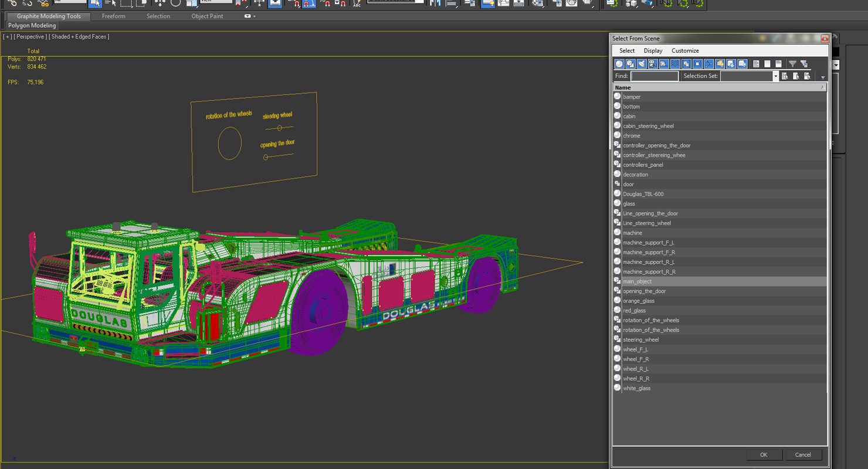Click the Find input field
This screenshot has width=868, height=469.
tap(655, 76)
